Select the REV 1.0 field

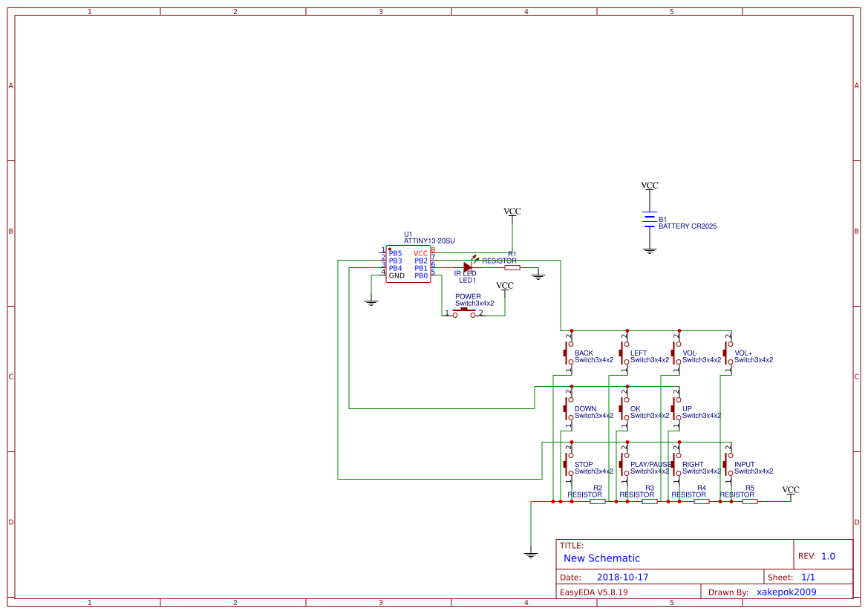[x=828, y=556]
